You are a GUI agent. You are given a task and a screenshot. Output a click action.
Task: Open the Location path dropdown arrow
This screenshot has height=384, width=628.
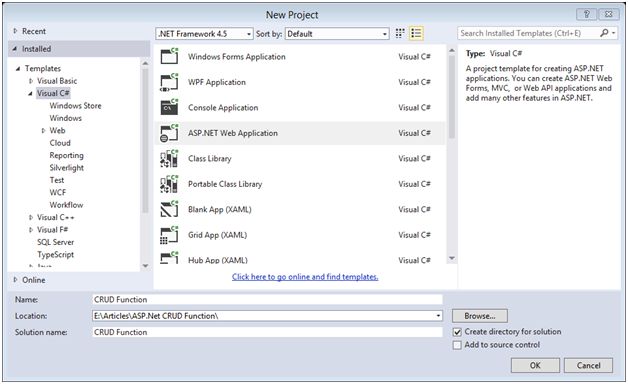click(x=438, y=316)
